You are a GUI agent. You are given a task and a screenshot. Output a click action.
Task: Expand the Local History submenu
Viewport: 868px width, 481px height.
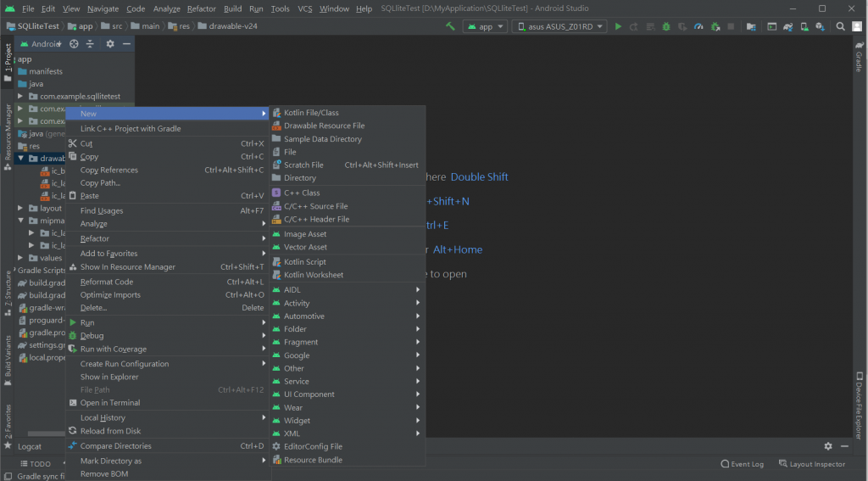[168, 417]
